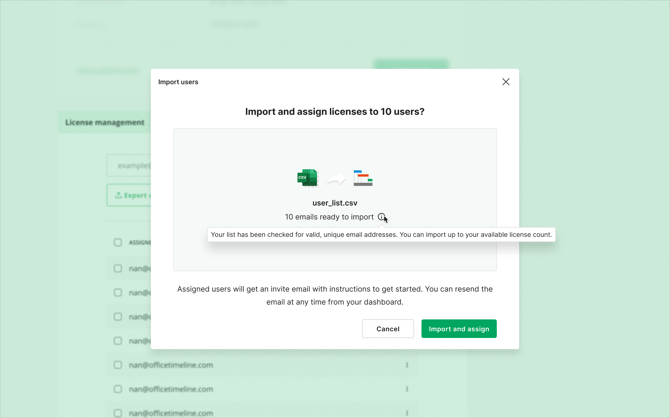Check the first user row checkbox below header
The width and height of the screenshot is (670, 418).
[118, 268]
